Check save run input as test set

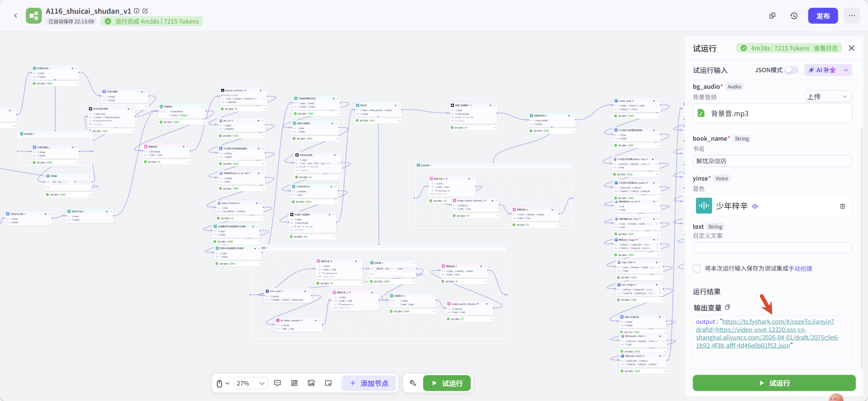[697, 268]
